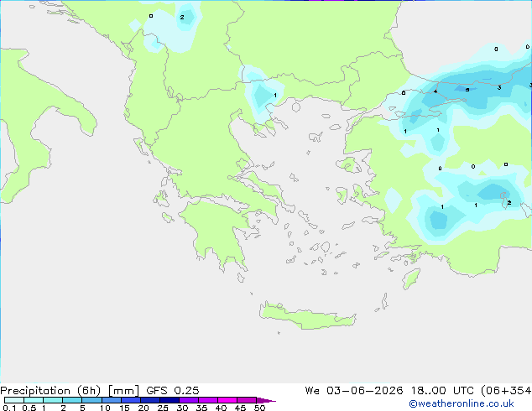Screen dimensions: 532x411
Task: Click the '10' legend scale label
Action: point(105,408)
